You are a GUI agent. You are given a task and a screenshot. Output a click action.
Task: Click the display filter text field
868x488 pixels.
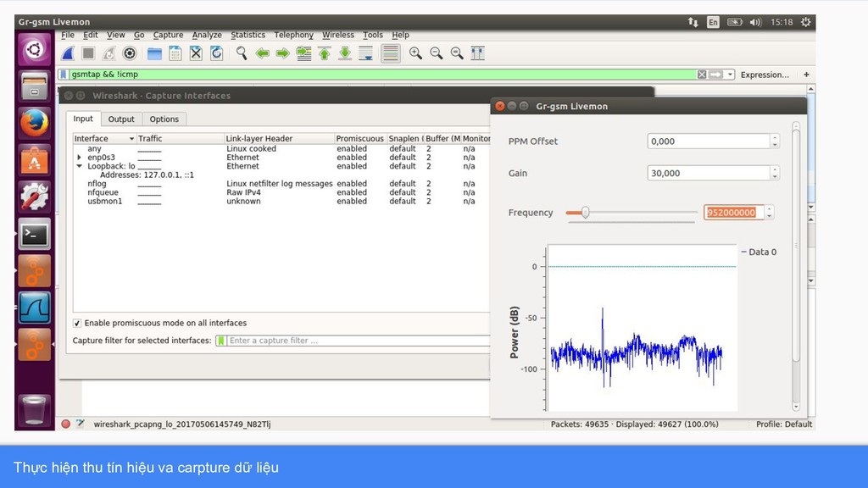[x=382, y=75]
